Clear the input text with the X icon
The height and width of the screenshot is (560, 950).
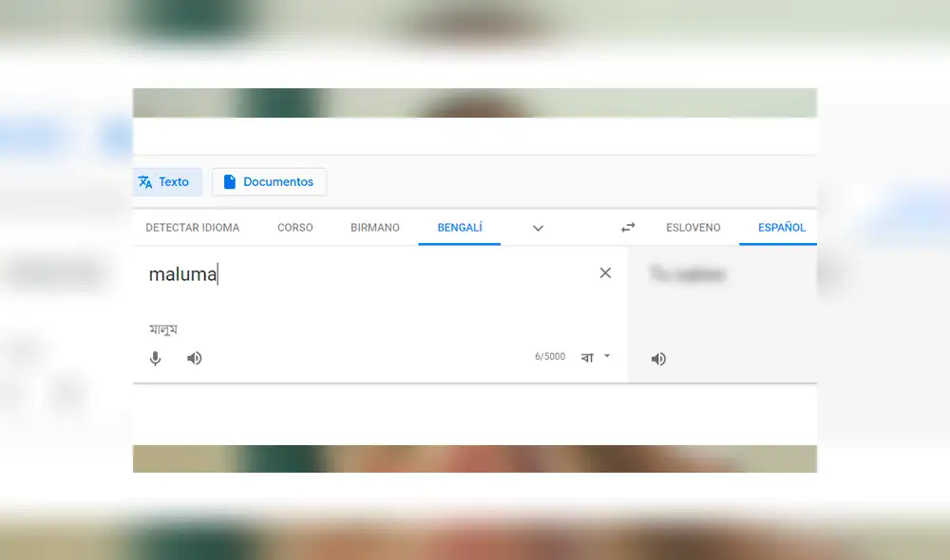605,272
